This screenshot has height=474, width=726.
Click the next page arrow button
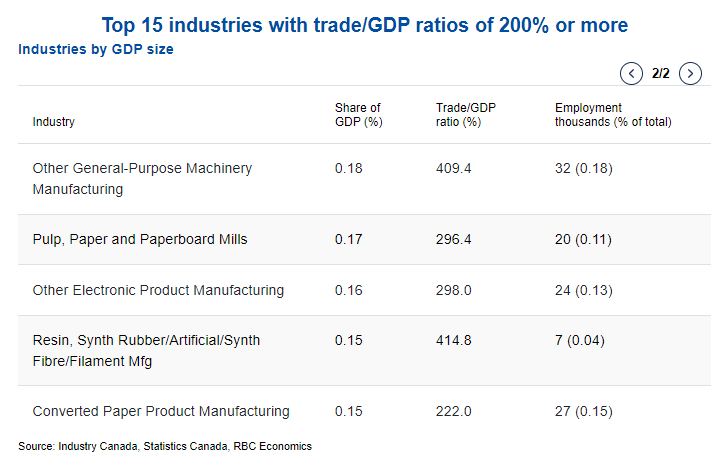tap(690, 73)
